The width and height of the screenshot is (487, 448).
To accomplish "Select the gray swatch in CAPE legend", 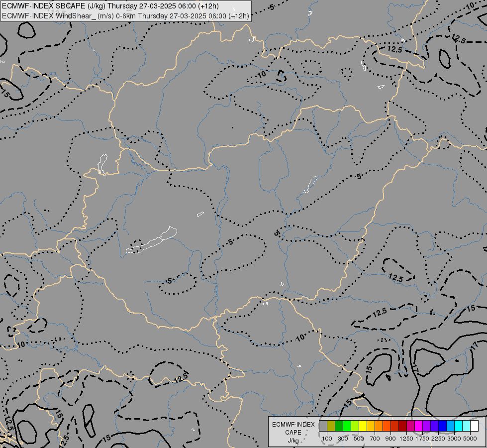I will point(323,426).
